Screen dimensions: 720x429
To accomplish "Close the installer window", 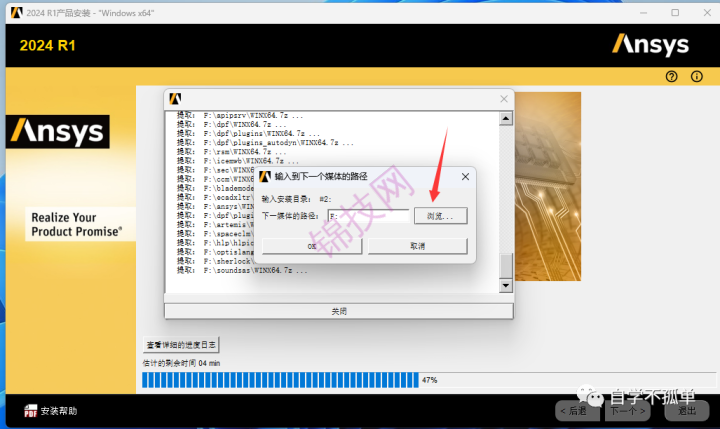I will [x=707, y=13].
